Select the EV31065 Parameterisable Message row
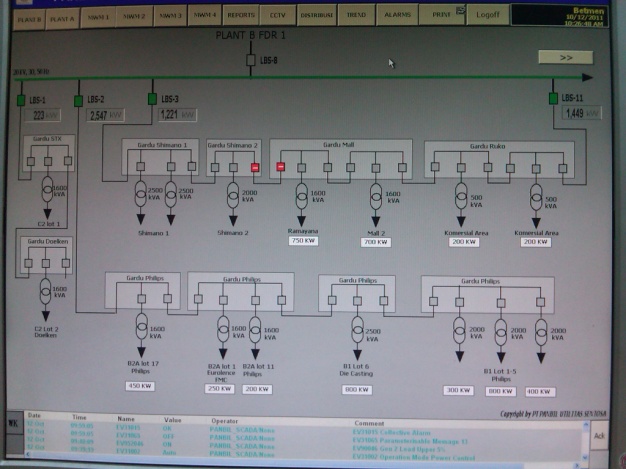Viewport: 626px width, 469px height. coord(303,439)
